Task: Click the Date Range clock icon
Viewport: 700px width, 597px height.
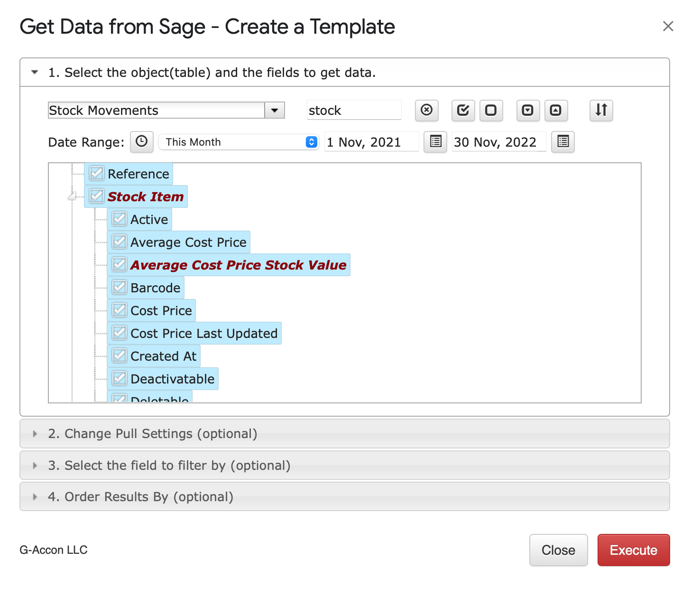Action: click(x=141, y=142)
